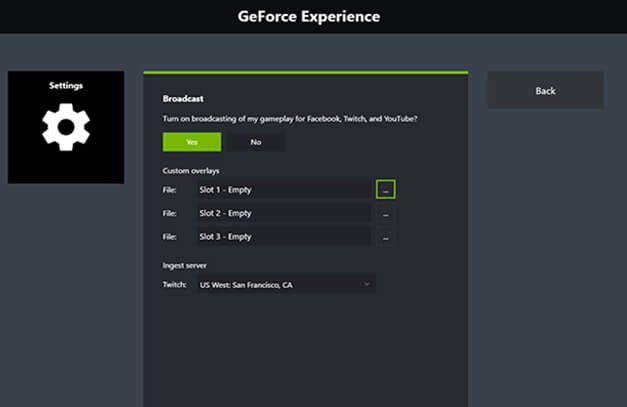Click the GeForce Experience title
The height and width of the screenshot is (407, 627).
click(x=309, y=17)
